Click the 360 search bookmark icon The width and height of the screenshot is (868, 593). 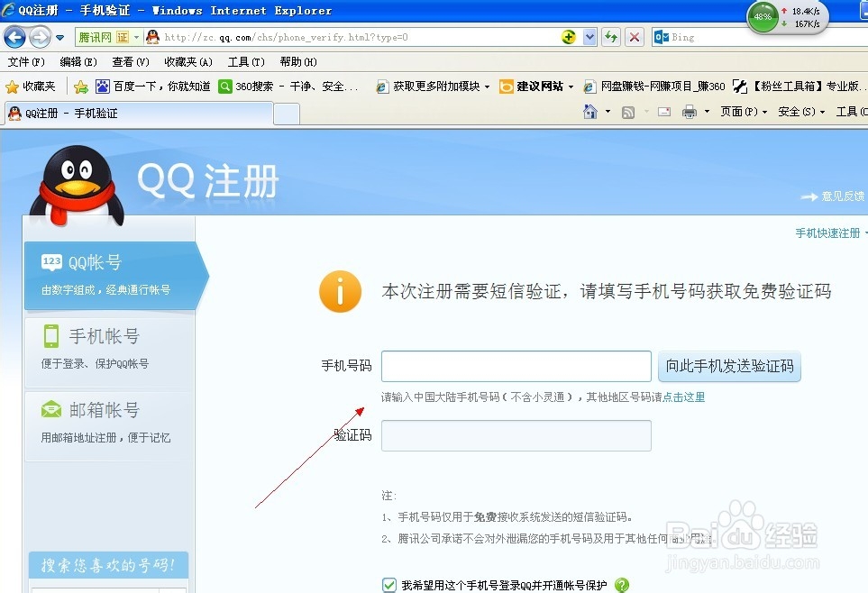[224, 87]
